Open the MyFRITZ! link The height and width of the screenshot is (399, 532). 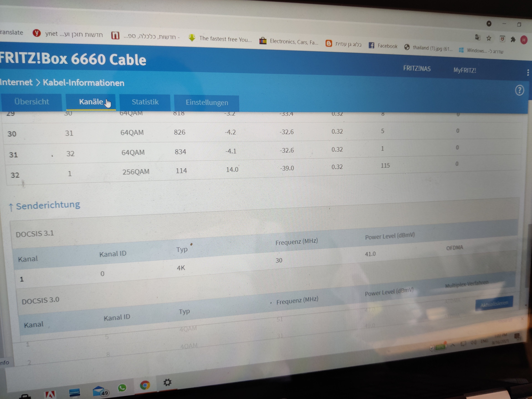click(464, 71)
